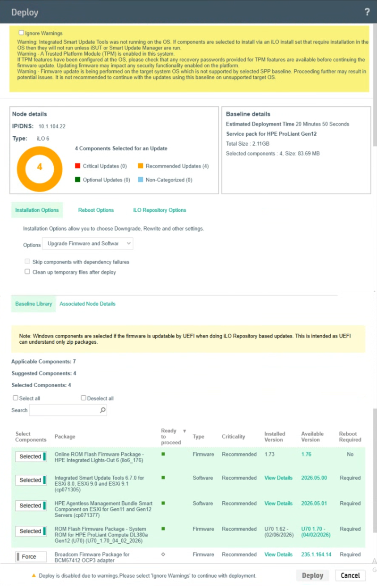Open View Details for Broadcom Firmware Package
Screen dimensions: 377x588
click(278, 554)
